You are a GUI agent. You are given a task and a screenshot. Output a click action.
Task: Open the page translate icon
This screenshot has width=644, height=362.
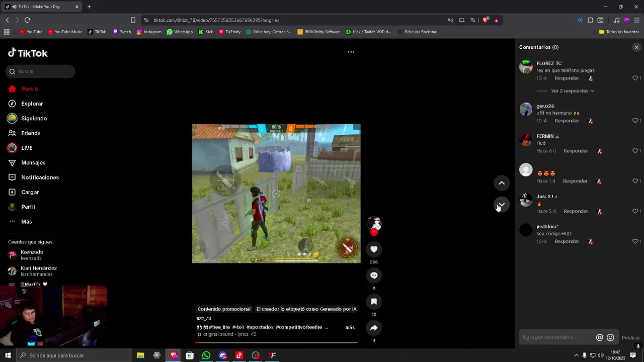tap(473, 20)
